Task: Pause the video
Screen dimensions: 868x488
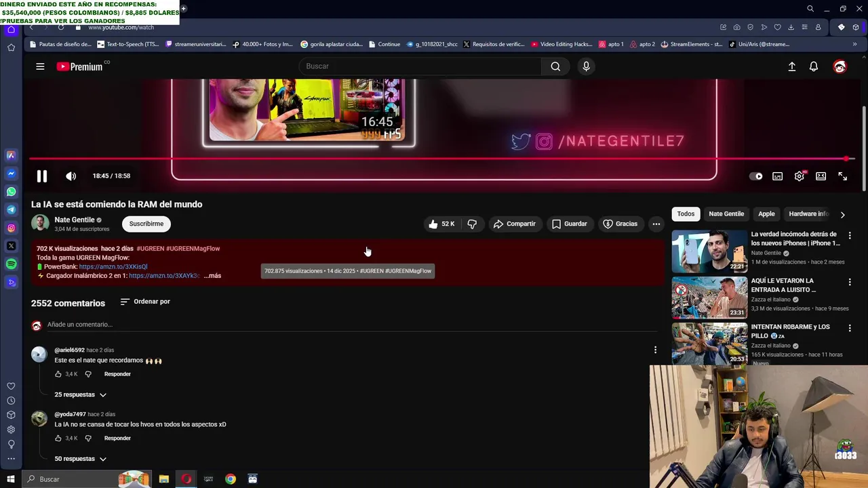Action: [x=42, y=176]
